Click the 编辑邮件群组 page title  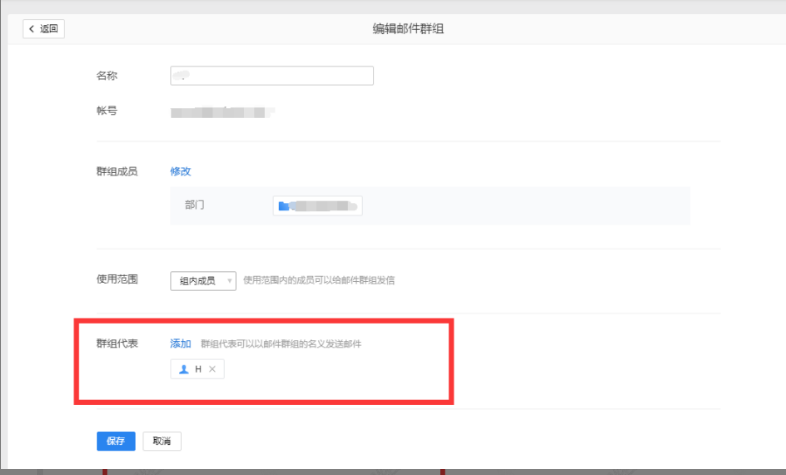(408, 29)
